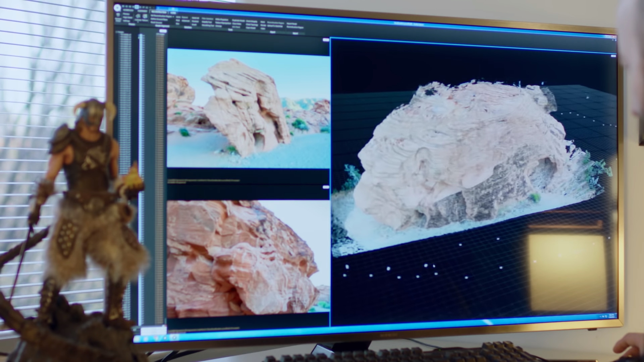The width and height of the screenshot is (644, 362).
Task: Switch to the WORKFLOW ribbon tab
Action: (x=128, y=10)
